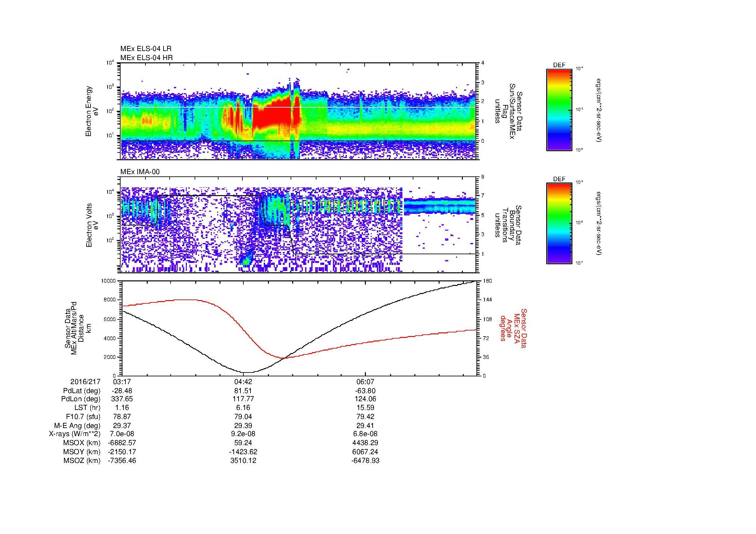The width and height of the screenshot is (756, 534).
Task: Click the 'M-E Ang (deg)' row label
Action: click(77, 425)
